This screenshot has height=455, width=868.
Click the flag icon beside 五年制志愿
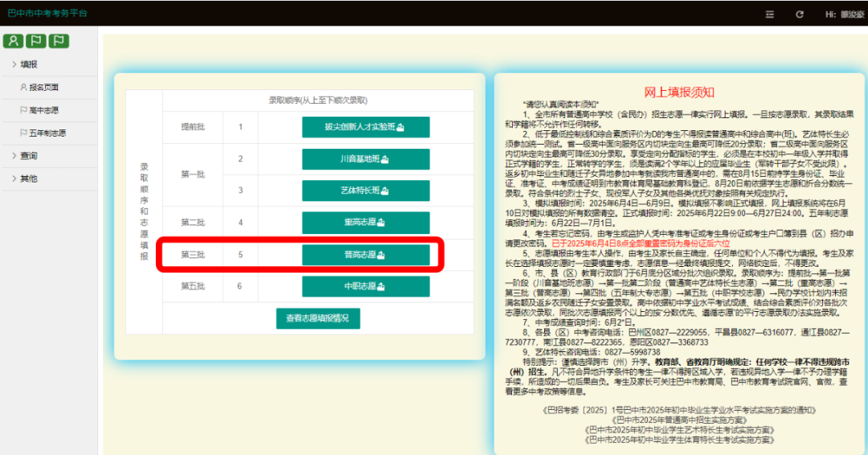tap(23, 133)
